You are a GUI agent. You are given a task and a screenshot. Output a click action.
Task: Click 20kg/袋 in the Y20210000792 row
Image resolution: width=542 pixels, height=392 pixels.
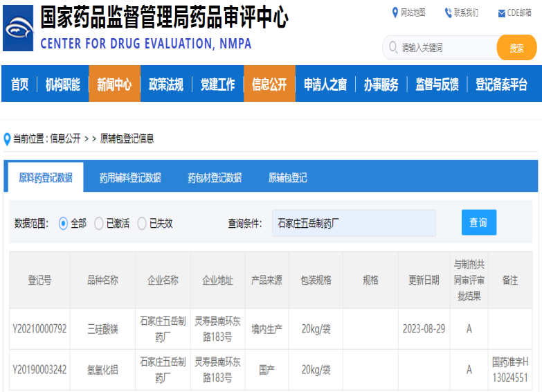[x=316, y=329]
